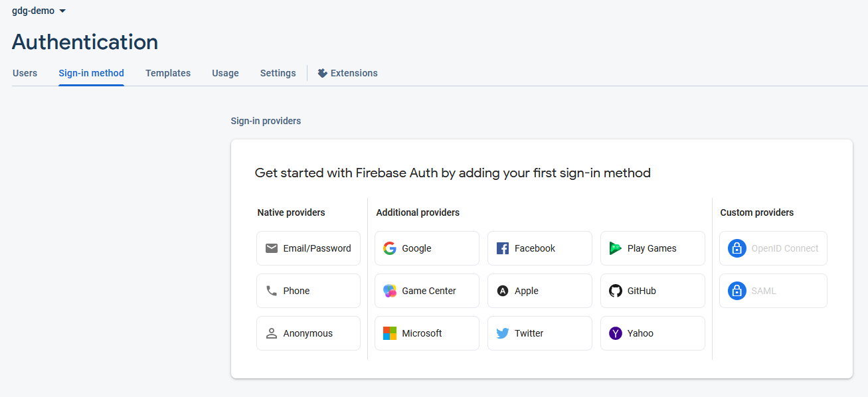Click the Twitter bird icon

(503, 333)
